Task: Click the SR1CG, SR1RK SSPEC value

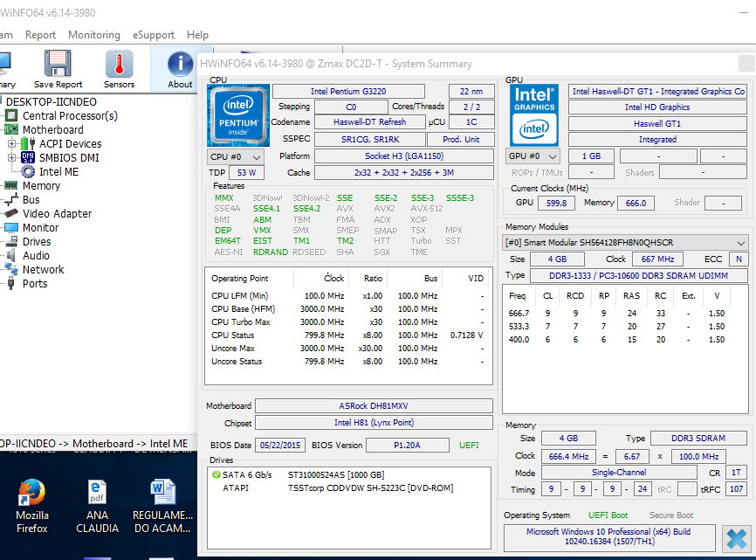Action: tap(370, 140)
